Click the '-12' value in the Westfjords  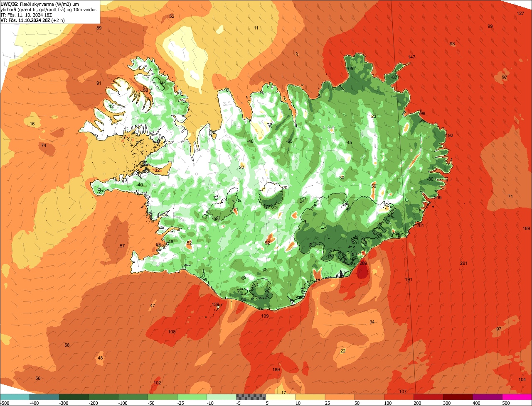(x=110, y=107)
